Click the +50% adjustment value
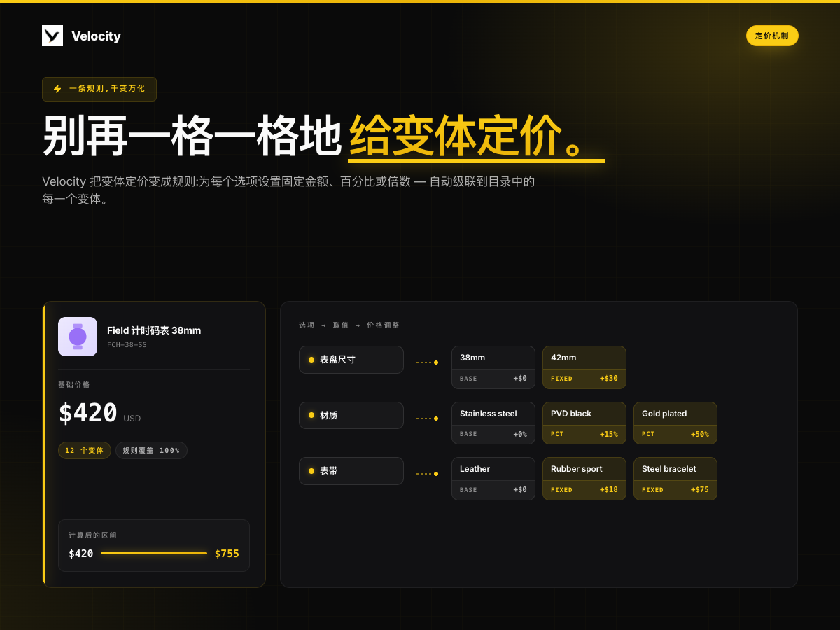Viewport: 840px width, 630px height. click(x=700, y=434)
